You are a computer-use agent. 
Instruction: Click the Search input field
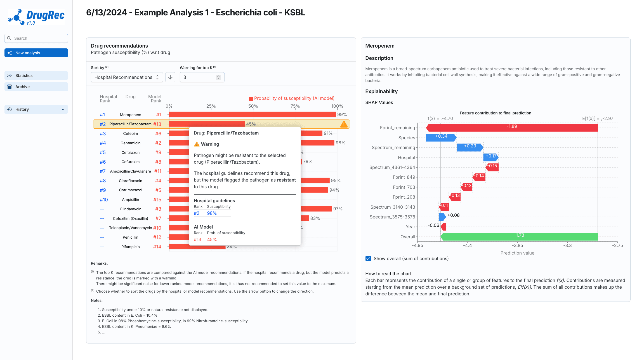click(39, 38)
